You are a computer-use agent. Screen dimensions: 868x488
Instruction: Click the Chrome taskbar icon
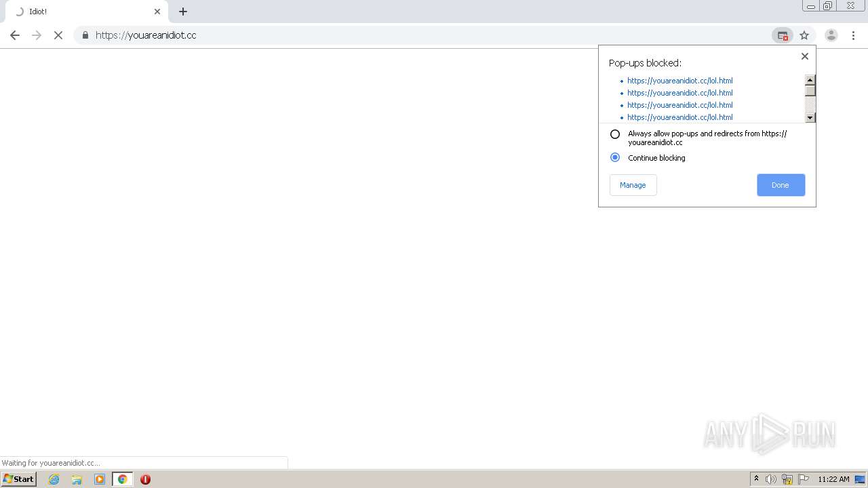coord(122,479)
